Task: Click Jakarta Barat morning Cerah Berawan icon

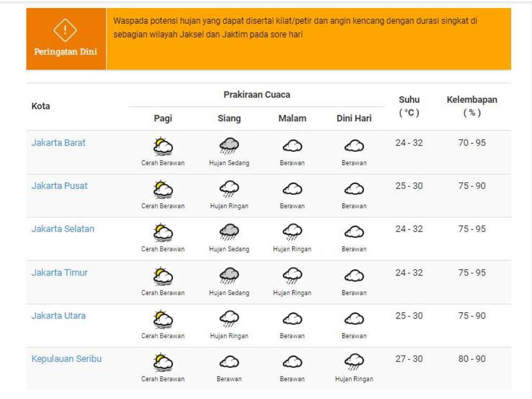Action: pos(163,146)
